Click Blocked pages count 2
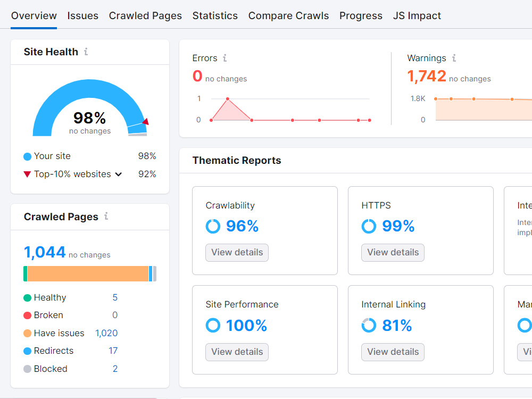 pos(115,369)
